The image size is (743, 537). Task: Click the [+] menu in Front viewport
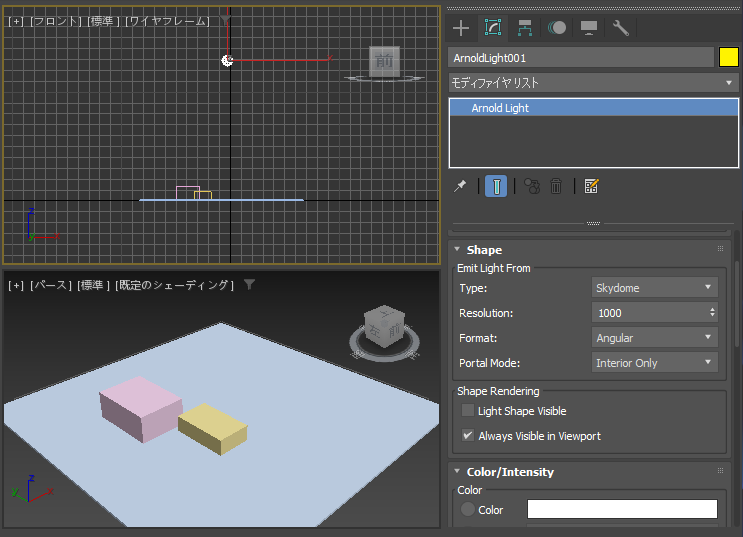click(x=16, y=21)
